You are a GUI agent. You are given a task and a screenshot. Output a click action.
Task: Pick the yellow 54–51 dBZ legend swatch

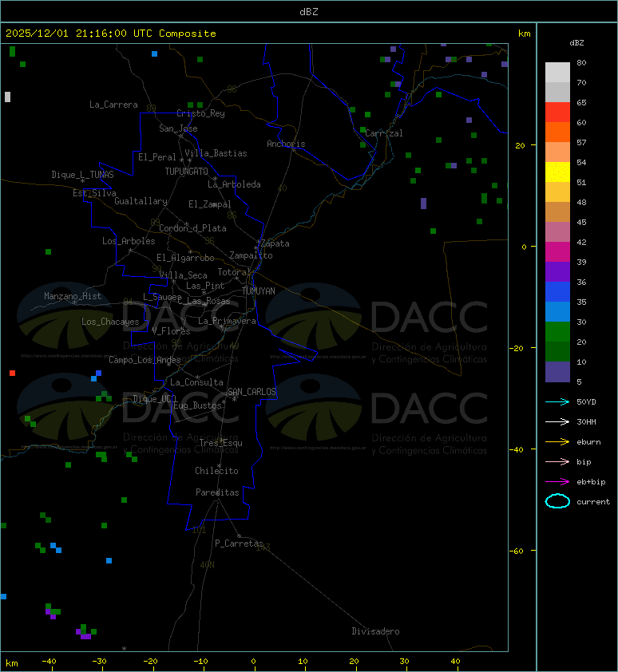557,172
